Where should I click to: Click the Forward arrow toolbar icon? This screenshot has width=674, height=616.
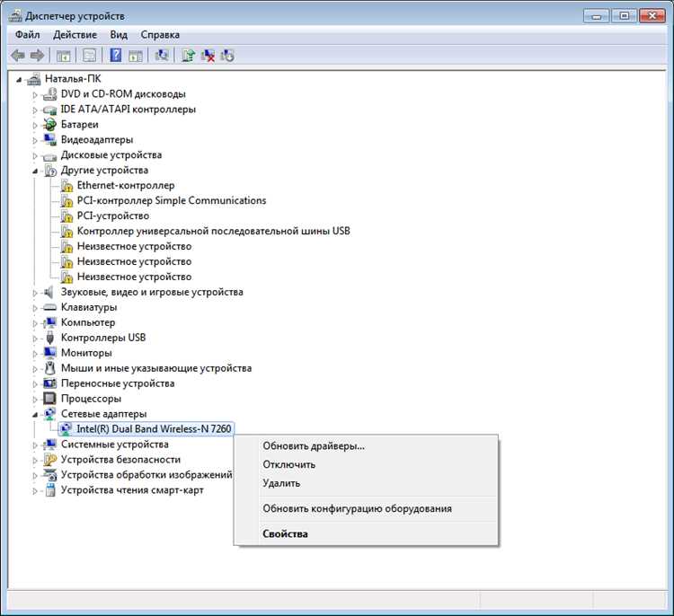click(38, 56)
